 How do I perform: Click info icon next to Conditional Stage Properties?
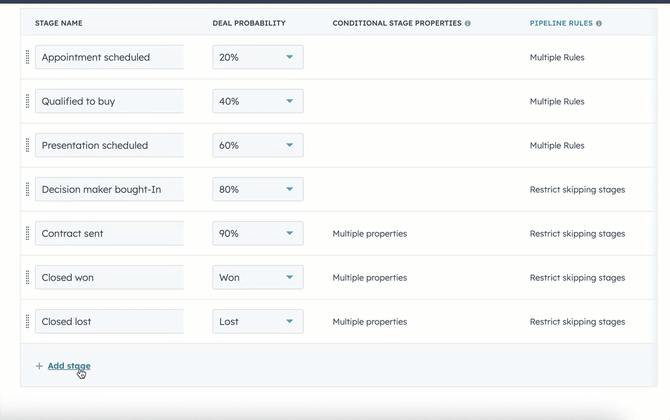[x=468, y=23]
